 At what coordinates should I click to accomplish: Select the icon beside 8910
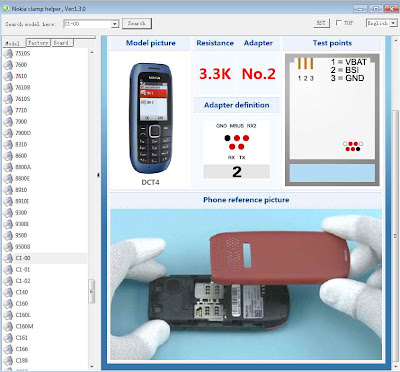(x=8, y=190)
